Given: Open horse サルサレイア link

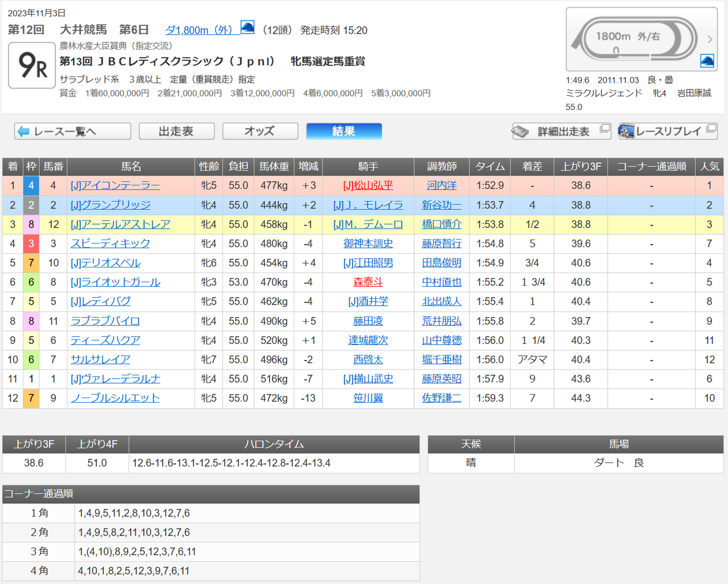Looking at the screenshot, I should [100, 360].
